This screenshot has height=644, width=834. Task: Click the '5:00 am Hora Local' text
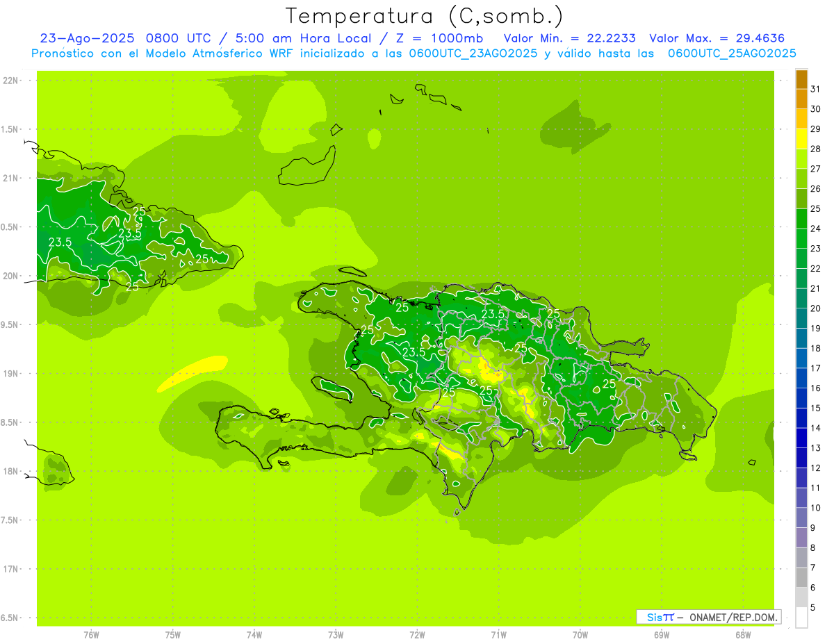[306, 38]
